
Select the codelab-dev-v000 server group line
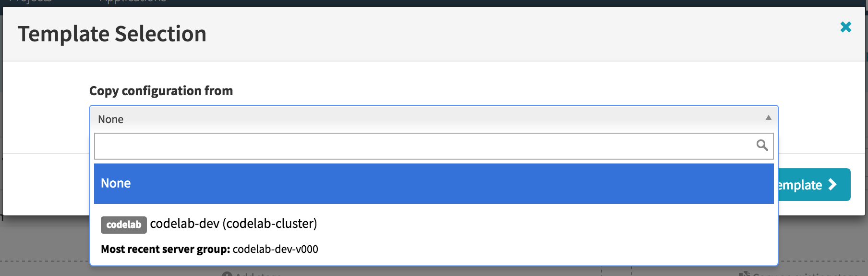point(209,249)
